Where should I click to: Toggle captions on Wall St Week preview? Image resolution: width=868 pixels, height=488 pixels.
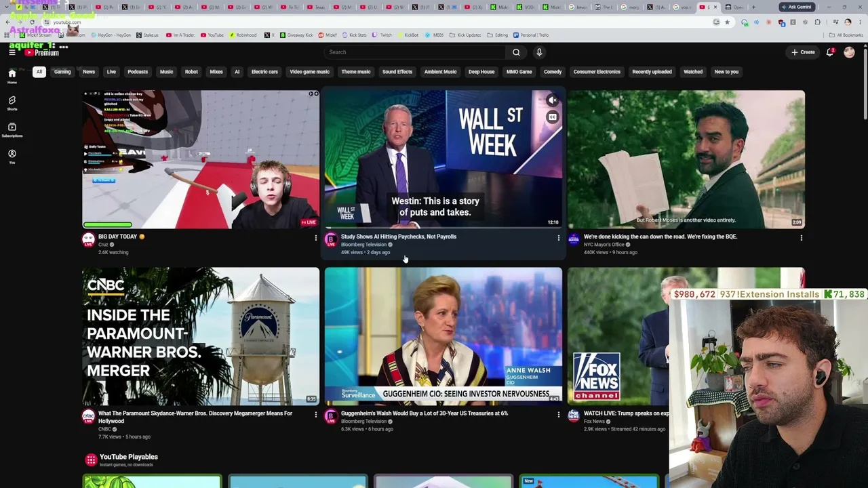(553, 118)
